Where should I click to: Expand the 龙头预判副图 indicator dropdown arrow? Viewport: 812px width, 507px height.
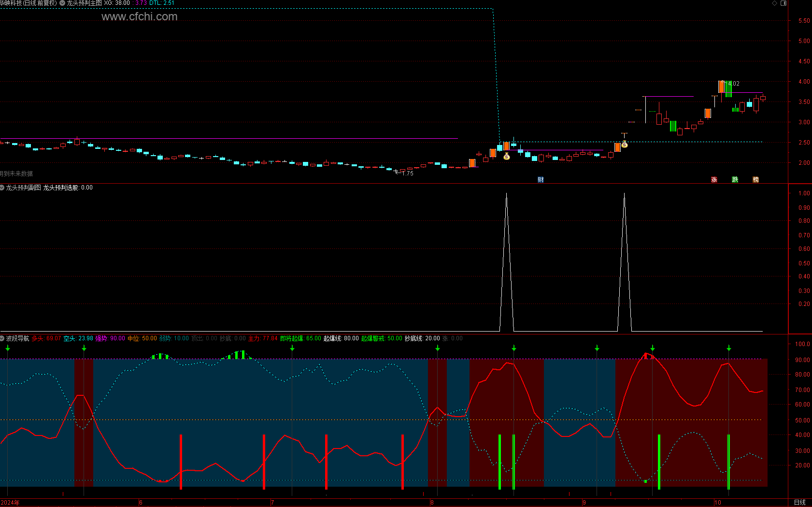coord(2,188)
